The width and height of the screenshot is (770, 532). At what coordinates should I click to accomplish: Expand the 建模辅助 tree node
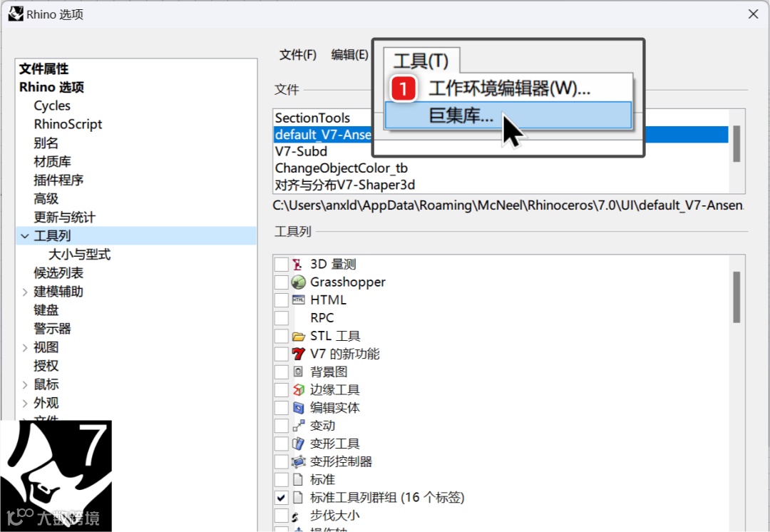24,292
